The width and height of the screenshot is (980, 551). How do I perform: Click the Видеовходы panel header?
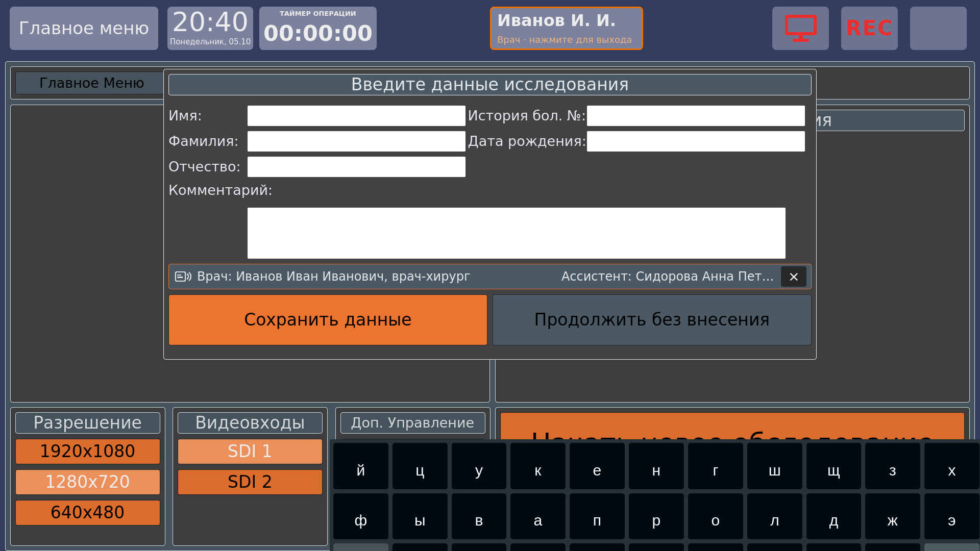[250, 423]
